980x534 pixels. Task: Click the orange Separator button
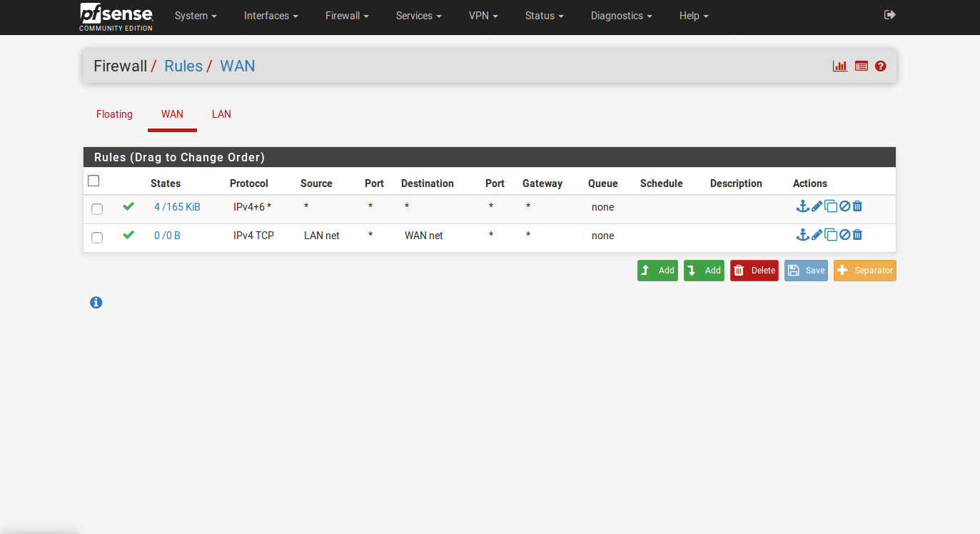pos(864,271)
